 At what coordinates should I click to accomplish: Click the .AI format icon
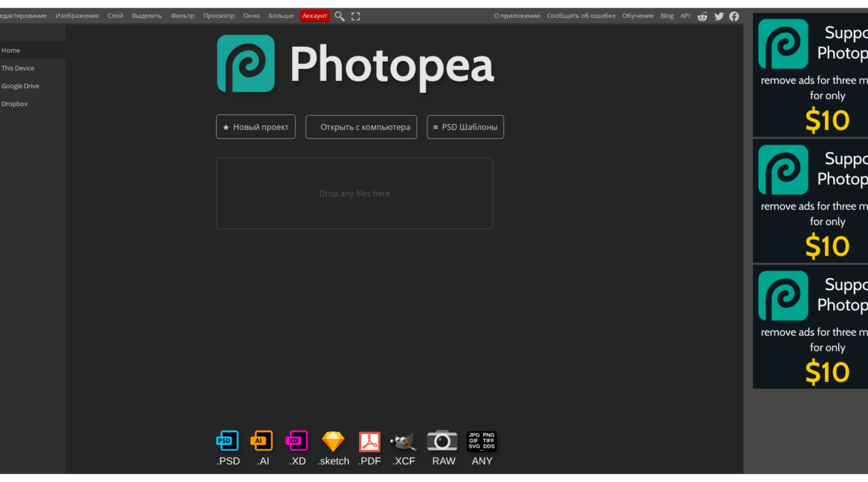262,448
